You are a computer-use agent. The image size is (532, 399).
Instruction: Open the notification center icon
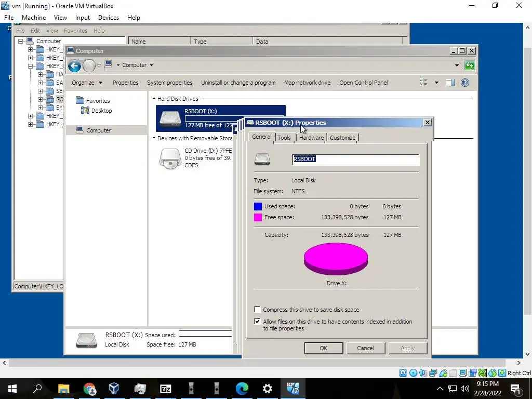click(x=515, y=389)
